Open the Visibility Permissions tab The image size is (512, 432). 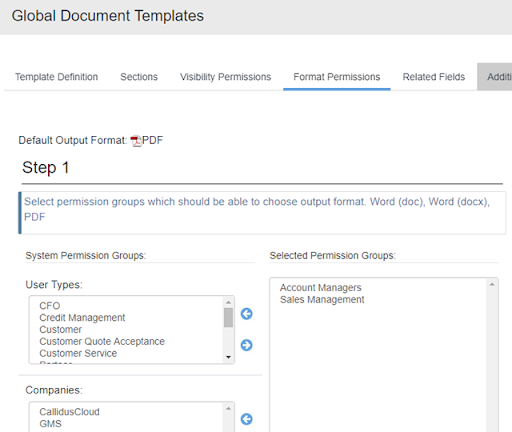coord(225,77)
